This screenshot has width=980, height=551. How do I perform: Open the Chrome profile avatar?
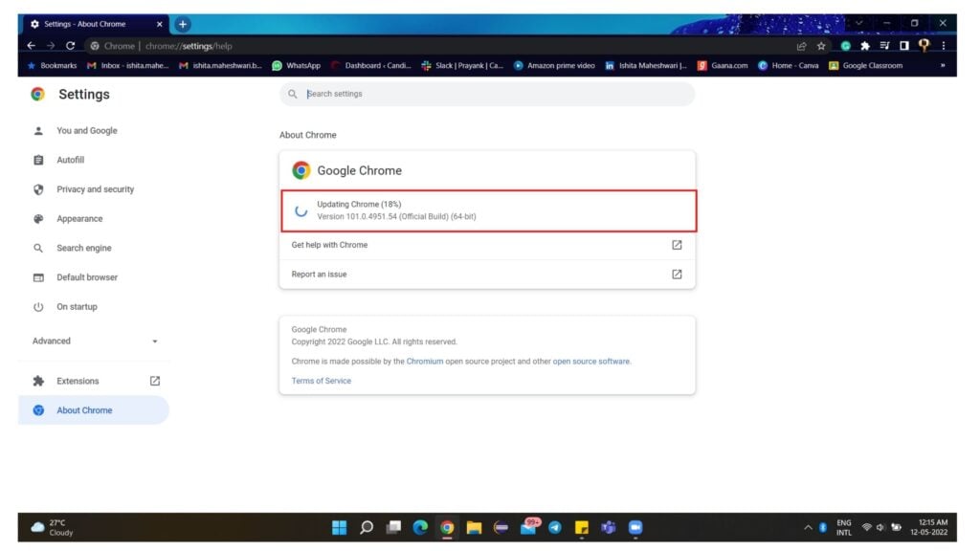pyautogui.click(x=924, y=46)
